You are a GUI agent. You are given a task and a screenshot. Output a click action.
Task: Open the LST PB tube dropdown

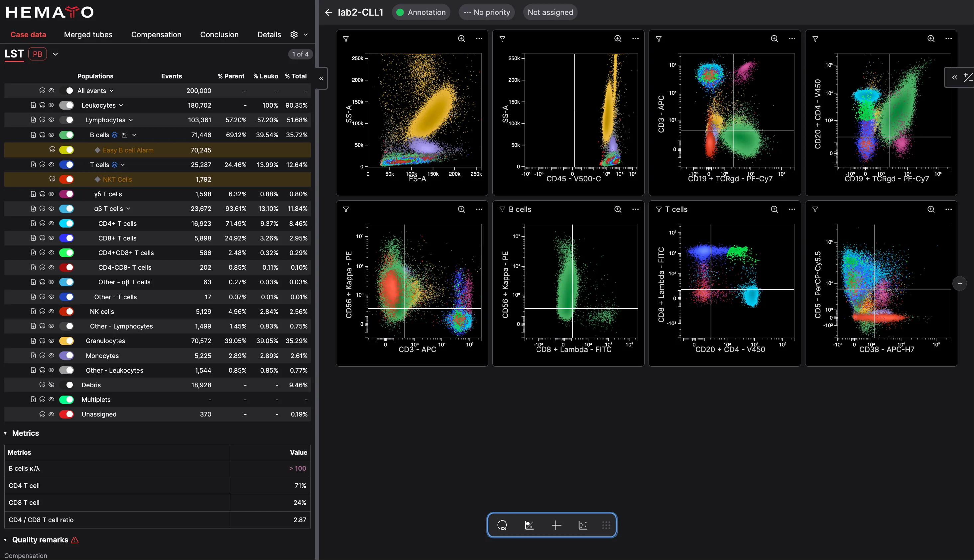56,54
